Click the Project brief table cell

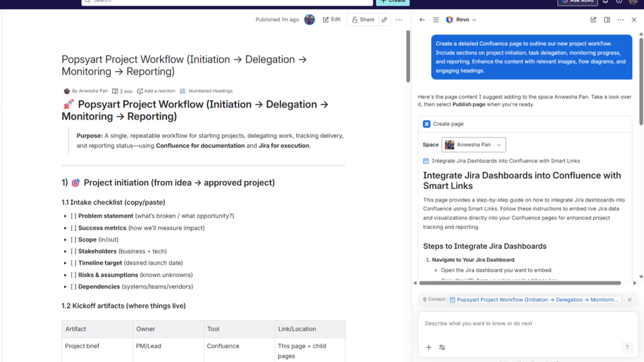coord(82,346)
